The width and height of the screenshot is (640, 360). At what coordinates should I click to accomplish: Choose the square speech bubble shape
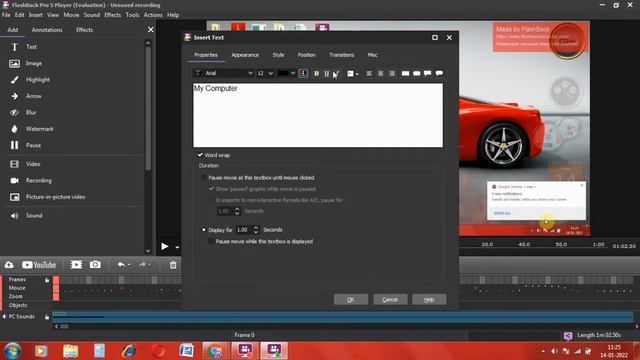[427, 73]
